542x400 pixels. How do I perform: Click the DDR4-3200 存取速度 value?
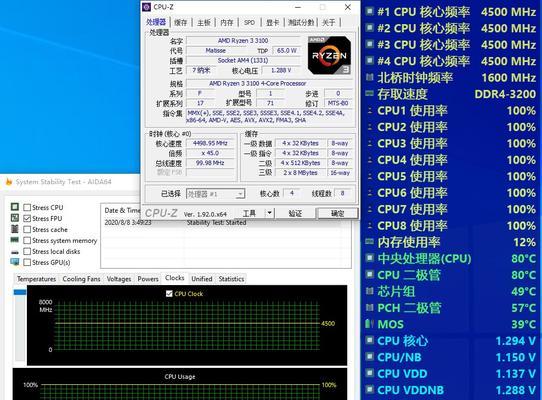point(505,94)
